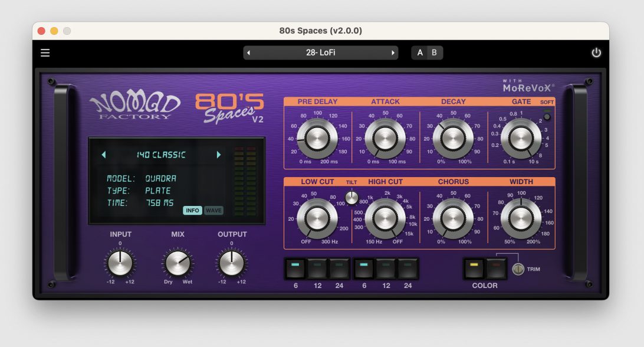Viewport: 644px width, 347px height.
Task: Enable the high cut 24 dB slope button
Action: click(408, 269)
